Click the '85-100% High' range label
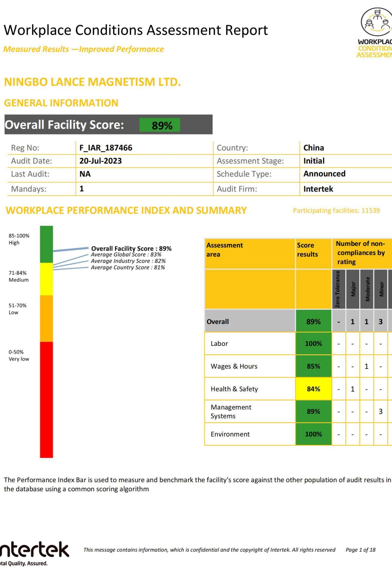 (19, 239)
